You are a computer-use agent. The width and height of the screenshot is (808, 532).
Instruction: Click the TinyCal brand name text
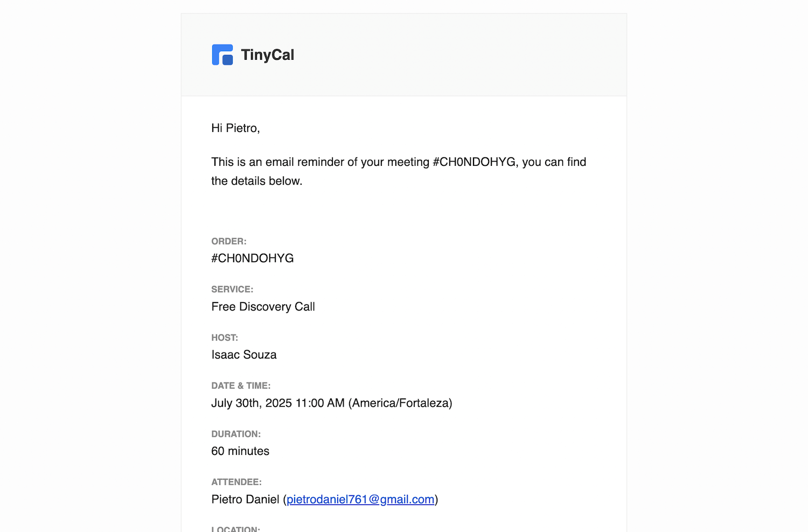tap(267, 55)
